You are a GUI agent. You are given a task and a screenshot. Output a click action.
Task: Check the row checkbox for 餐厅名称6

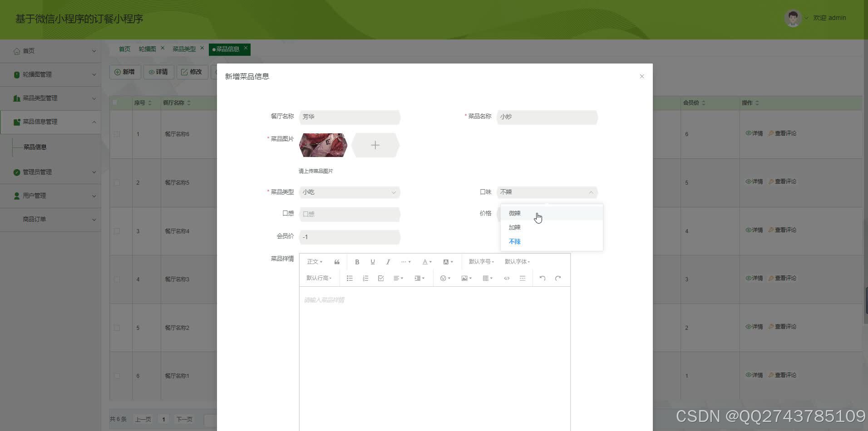117,134
